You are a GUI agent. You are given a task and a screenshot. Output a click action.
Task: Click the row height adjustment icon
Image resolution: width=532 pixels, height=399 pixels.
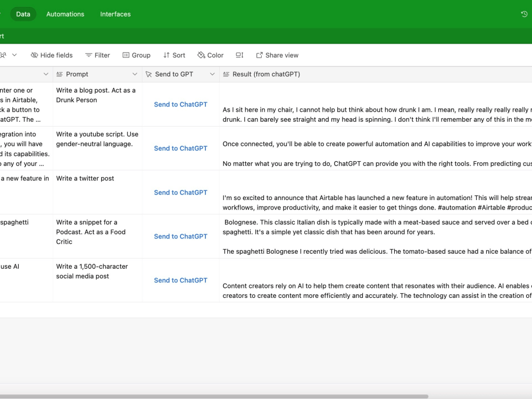click(x=239, y=55)
